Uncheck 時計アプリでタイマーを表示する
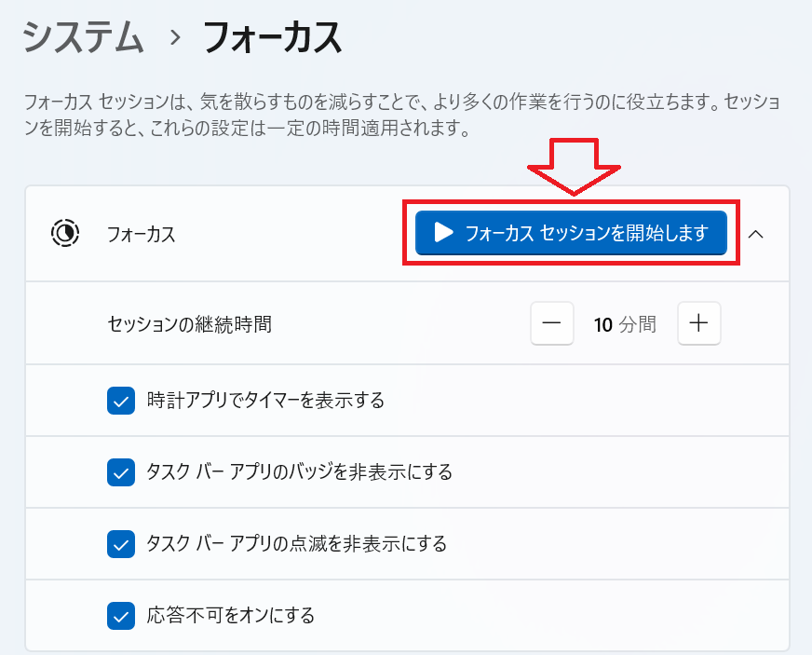 [x=121, y=401]
